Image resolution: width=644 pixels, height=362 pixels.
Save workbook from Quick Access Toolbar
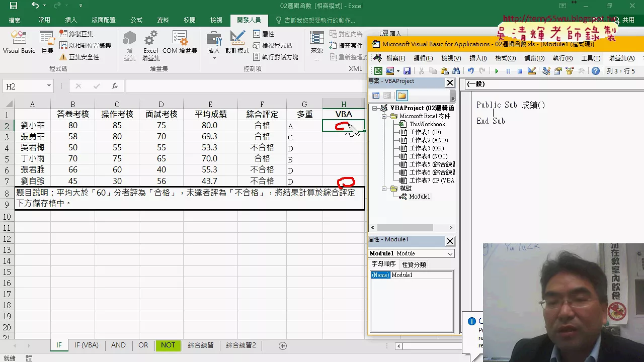(14, 6)
